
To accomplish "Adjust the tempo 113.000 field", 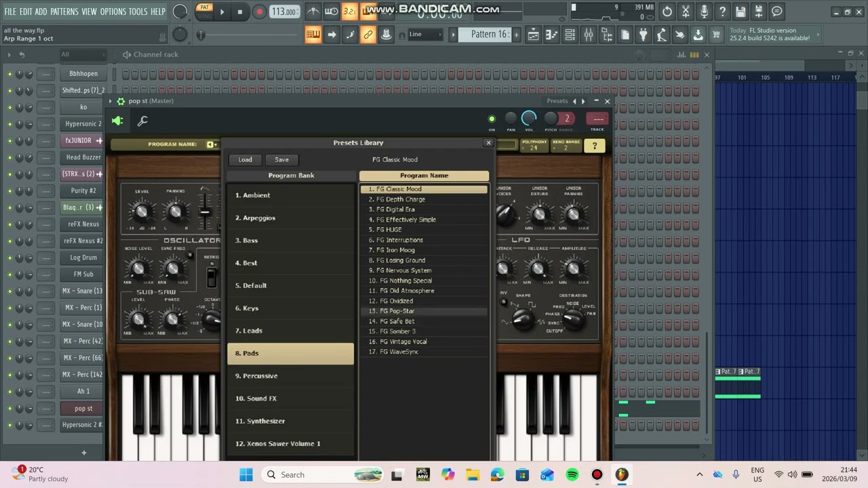I will (284, 12).
